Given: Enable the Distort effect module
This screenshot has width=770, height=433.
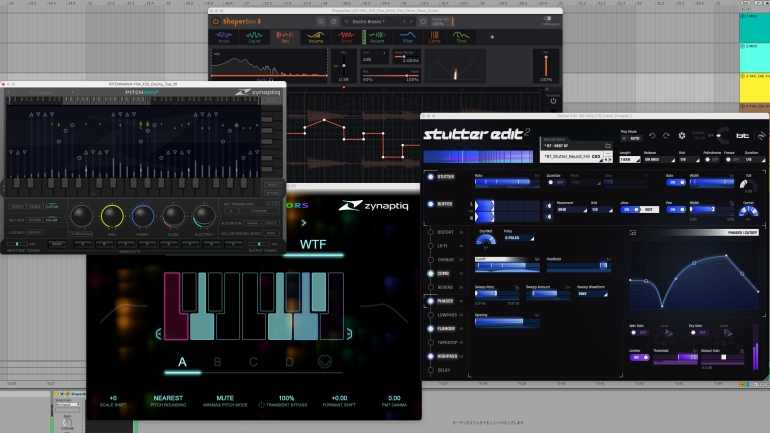Looking at the screenshot, I should pos(431,232).
